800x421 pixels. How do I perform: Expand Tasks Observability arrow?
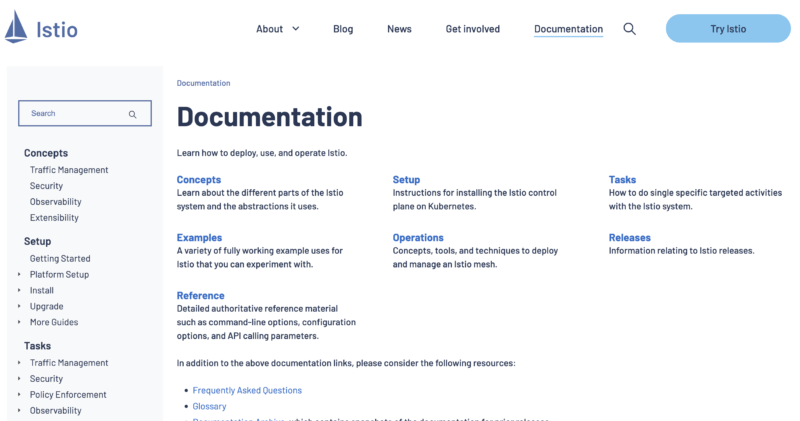(19, 410)
